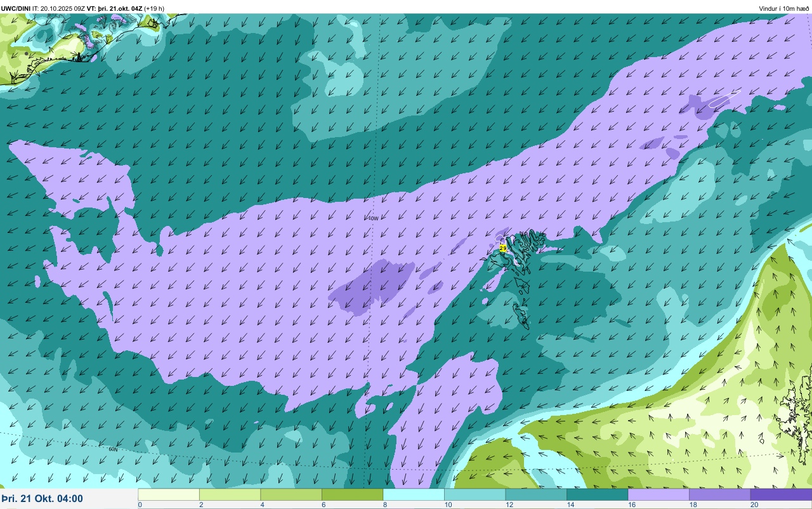Click the legend scale value 8
The height and width of the screenshot is (509, 812).
click(384, 505)
